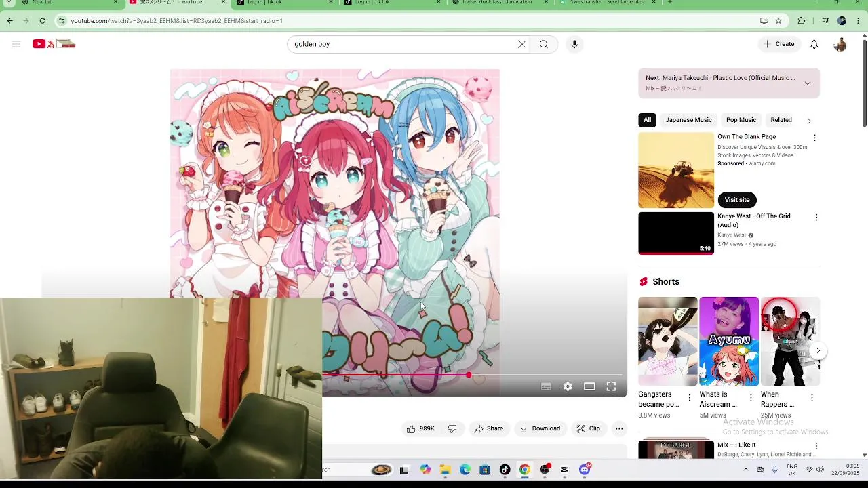868x488 pixels.
Task: Expand the Next: Plastic Love queue panel
Action: coord(808,83)
